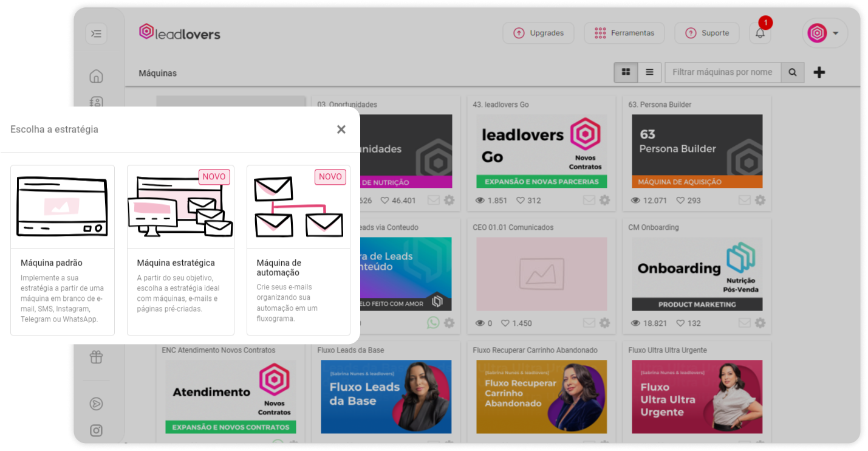Switch to list view
Image resolution: width=868 pixels, height=451 pixels.
click(x=649, y=72)
